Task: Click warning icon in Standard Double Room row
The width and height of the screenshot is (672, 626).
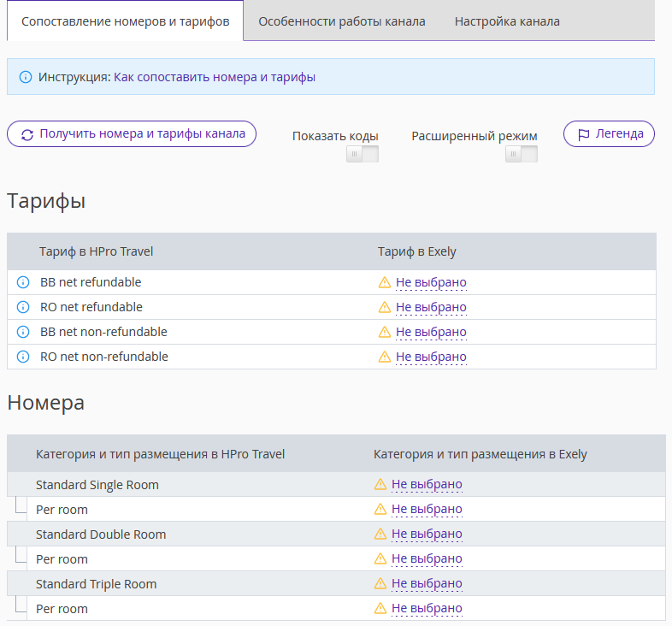Action: tap(380, 534)
